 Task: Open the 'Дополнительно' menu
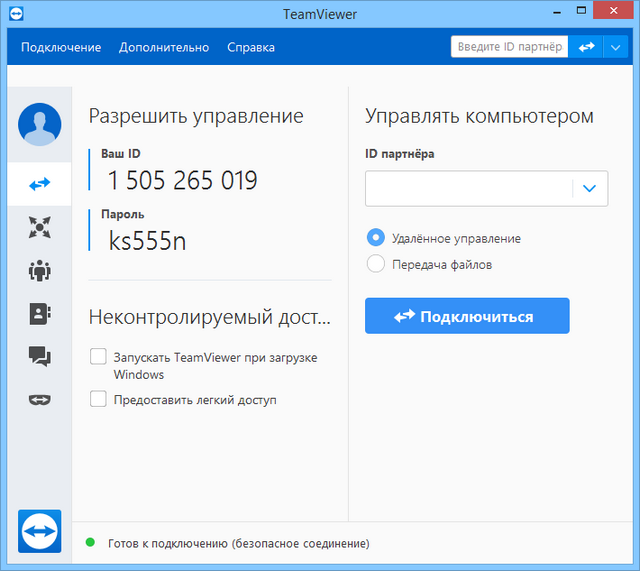(164, 47)
